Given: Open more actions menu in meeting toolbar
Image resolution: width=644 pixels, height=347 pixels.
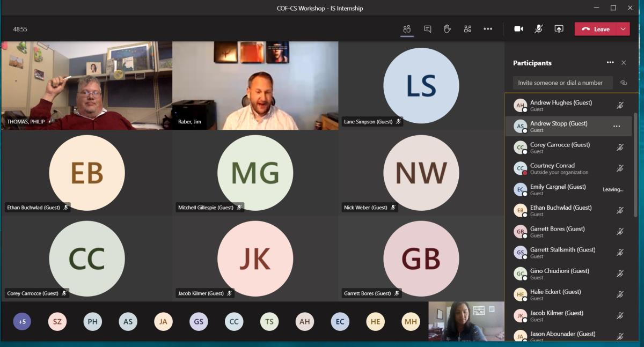Looking at the screenshot, I should tap(487, 29).
